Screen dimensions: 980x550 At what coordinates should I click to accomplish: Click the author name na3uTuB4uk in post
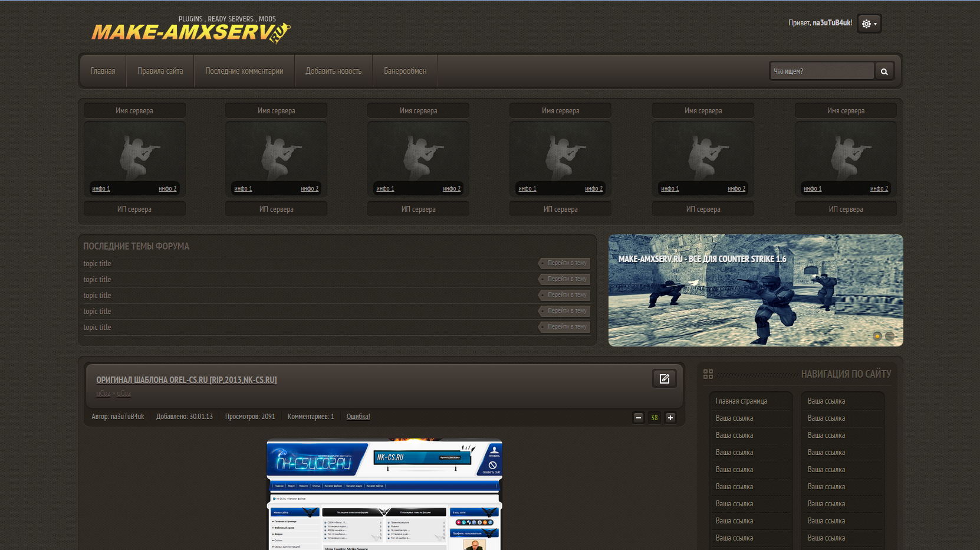click(x=127, y=417)
